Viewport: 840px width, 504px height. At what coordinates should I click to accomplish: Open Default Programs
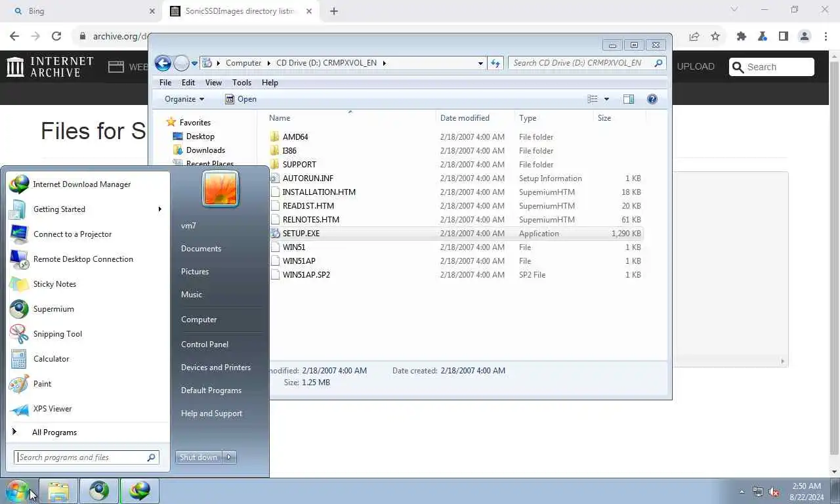tap(211, 390)
